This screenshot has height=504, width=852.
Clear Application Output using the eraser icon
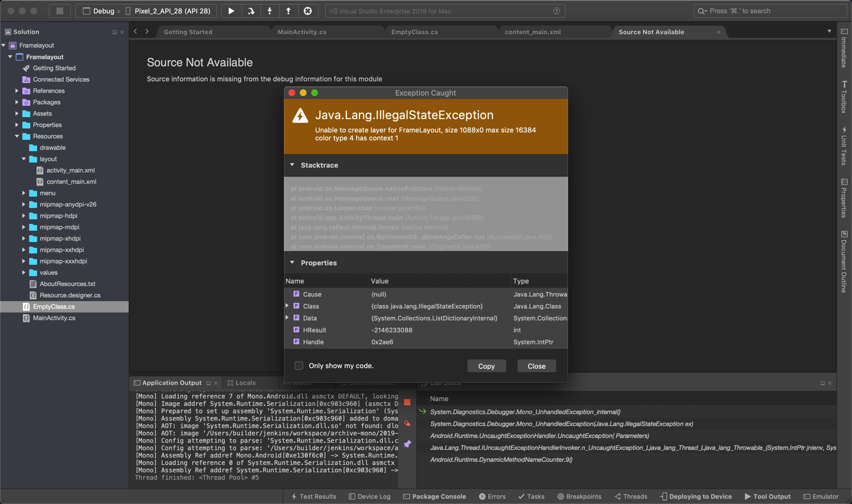click(407, 423)
